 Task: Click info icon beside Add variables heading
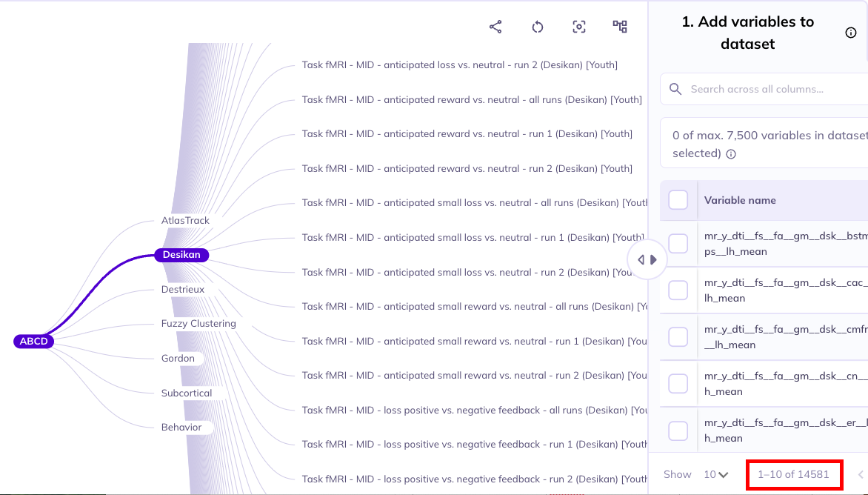click(x=851, y=33)
